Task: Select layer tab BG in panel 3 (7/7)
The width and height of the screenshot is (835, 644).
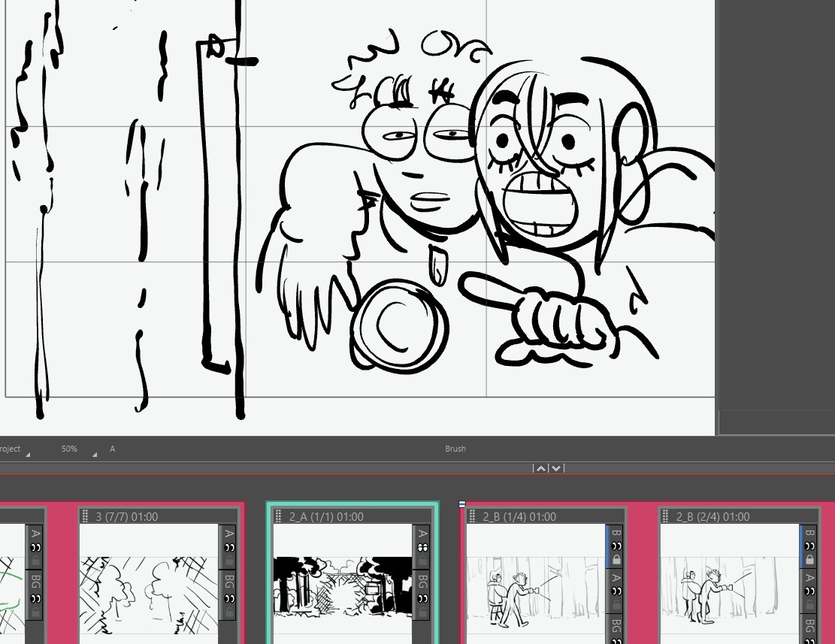Action: (229, 581)
